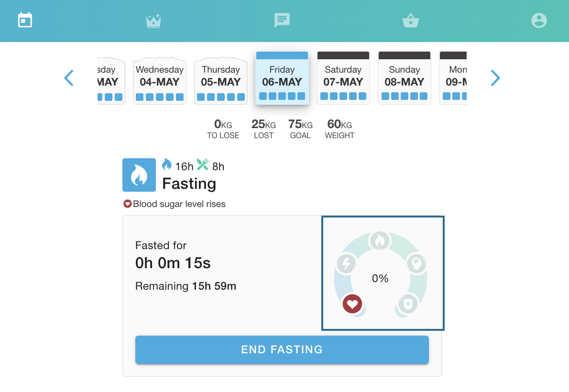Open the user profile tab
This screenshot has width=569, height=392.
[539, 21]
